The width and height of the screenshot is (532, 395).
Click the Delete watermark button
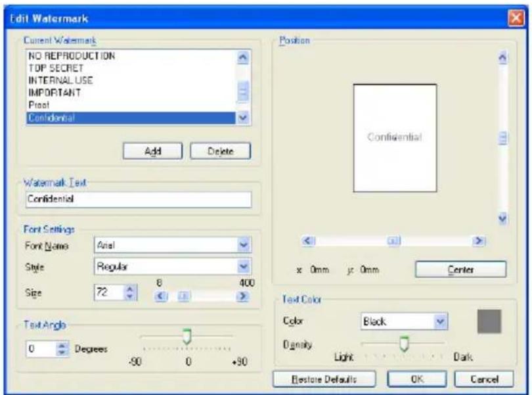220,151
